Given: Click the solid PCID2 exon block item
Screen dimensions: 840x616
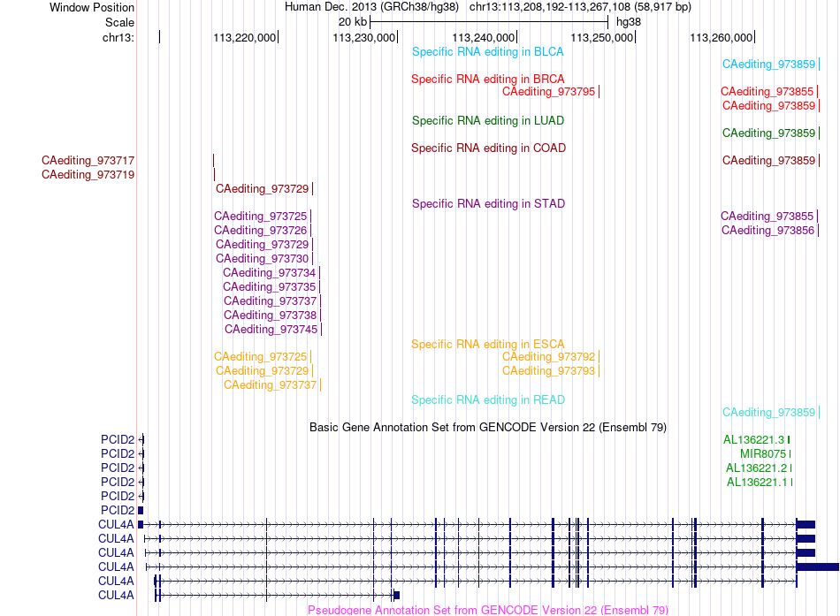Looking at the screenshot, I should coord(141,511).
